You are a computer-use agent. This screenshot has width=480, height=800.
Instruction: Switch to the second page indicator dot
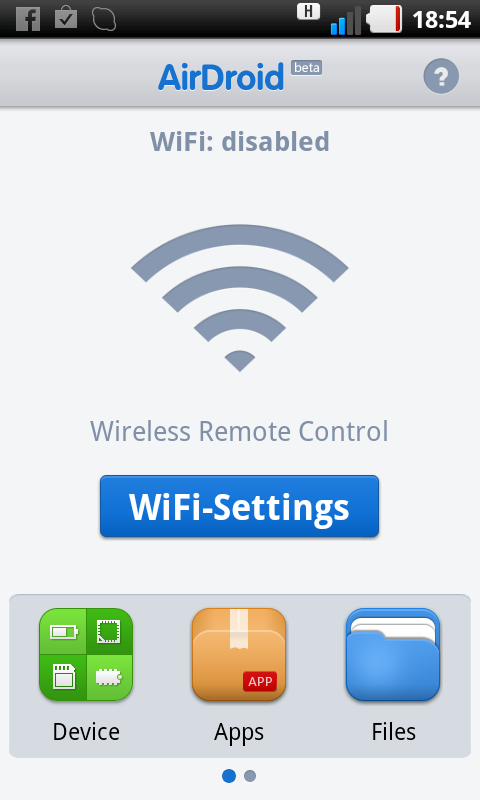point(250,776)
